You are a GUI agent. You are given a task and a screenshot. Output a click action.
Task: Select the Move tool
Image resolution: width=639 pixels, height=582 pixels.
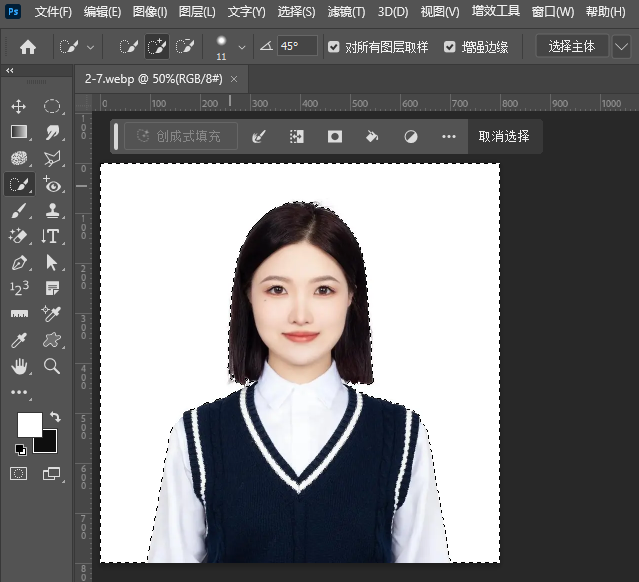click(18, 106)
